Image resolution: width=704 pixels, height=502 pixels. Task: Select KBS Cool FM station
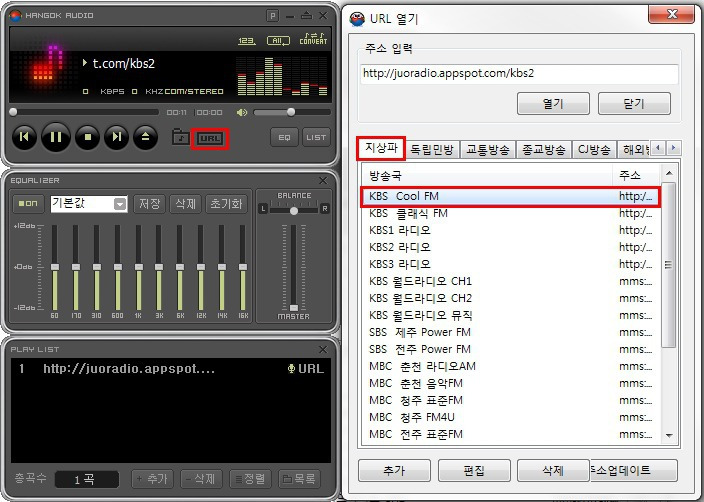coord(511,197)
